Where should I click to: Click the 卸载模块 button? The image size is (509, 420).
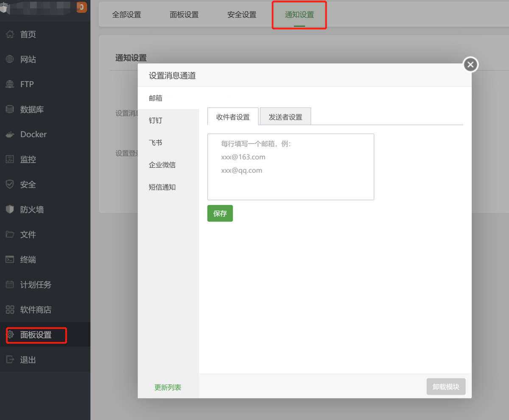click(x=446, y=387)
